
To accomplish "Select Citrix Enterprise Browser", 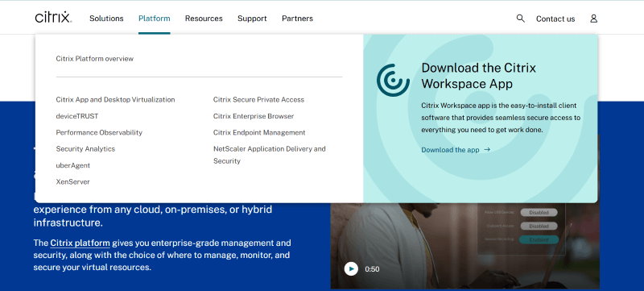I will (254, 116).
